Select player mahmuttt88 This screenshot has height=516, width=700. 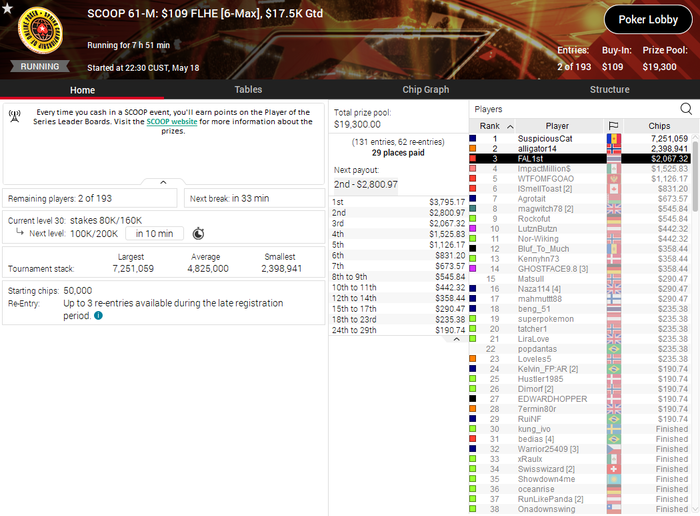(x=579, y=299)
